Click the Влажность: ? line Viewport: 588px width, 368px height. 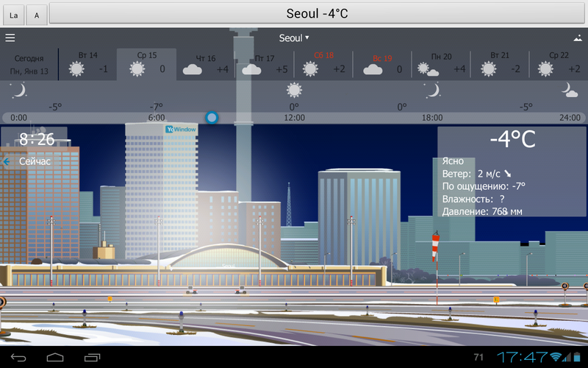[473, 199]
